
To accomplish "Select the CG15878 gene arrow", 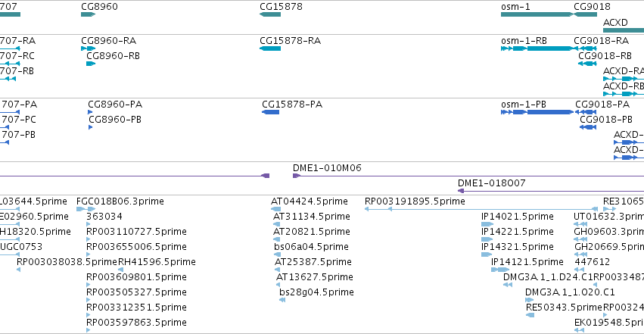I will [270, 14].
